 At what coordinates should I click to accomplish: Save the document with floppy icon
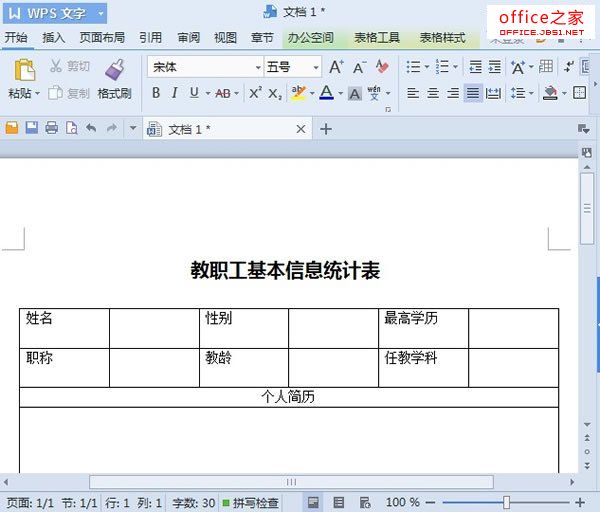(x=32, y=128)
